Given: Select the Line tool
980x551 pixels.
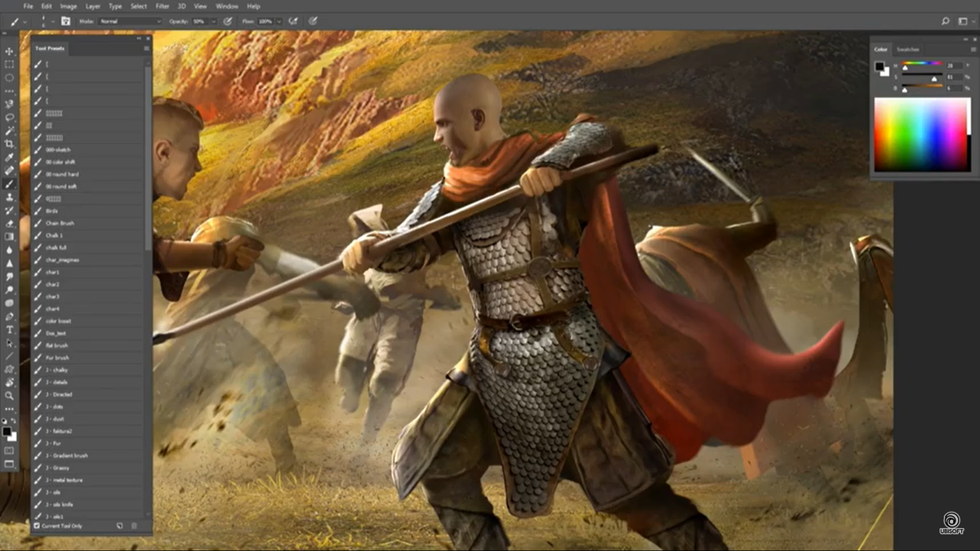Looking at the screenshot, I should tap(10, 357).
